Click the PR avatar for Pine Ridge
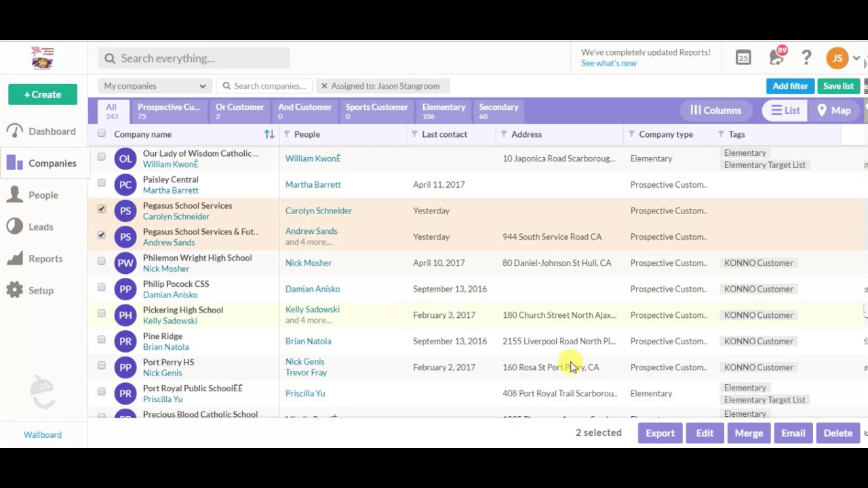 pos(125,341)
